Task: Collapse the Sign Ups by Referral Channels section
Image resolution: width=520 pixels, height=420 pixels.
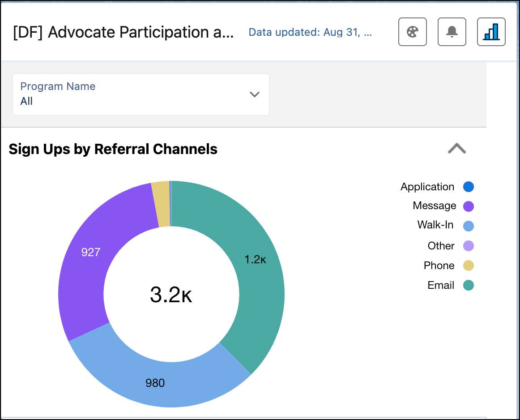Action: click(457, 149)
